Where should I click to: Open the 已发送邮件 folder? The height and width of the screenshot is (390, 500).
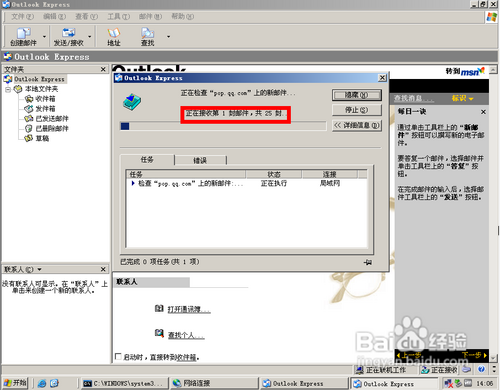pos(52,119)
